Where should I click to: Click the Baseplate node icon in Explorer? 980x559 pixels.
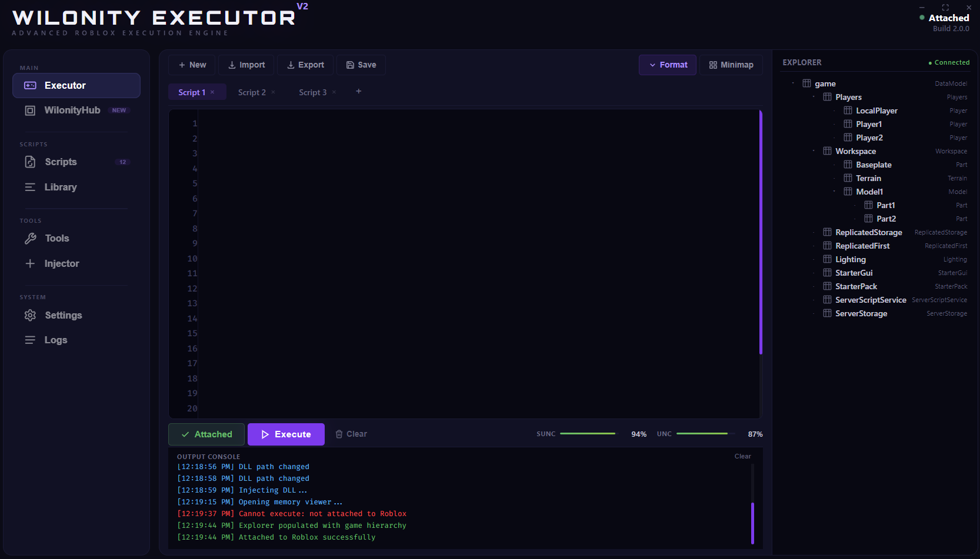coord(848,165)
